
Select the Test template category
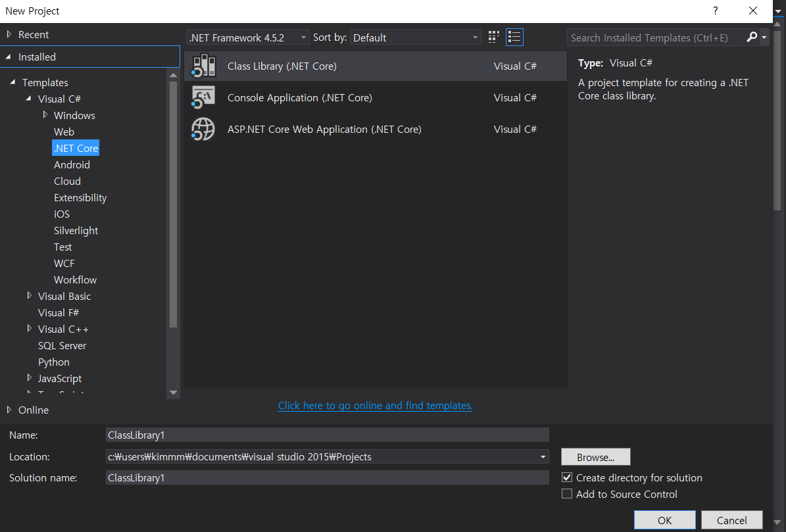62,247
